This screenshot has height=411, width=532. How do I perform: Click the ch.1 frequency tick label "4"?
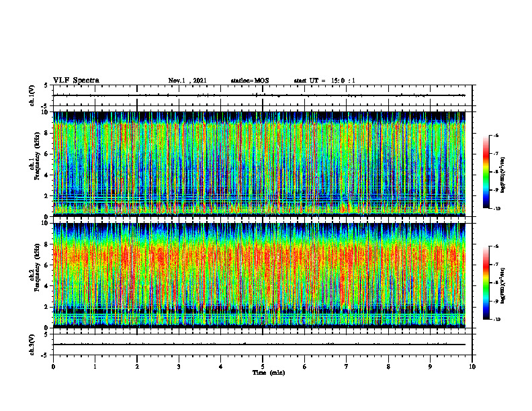pyautogui.click(x=46, y=175)
